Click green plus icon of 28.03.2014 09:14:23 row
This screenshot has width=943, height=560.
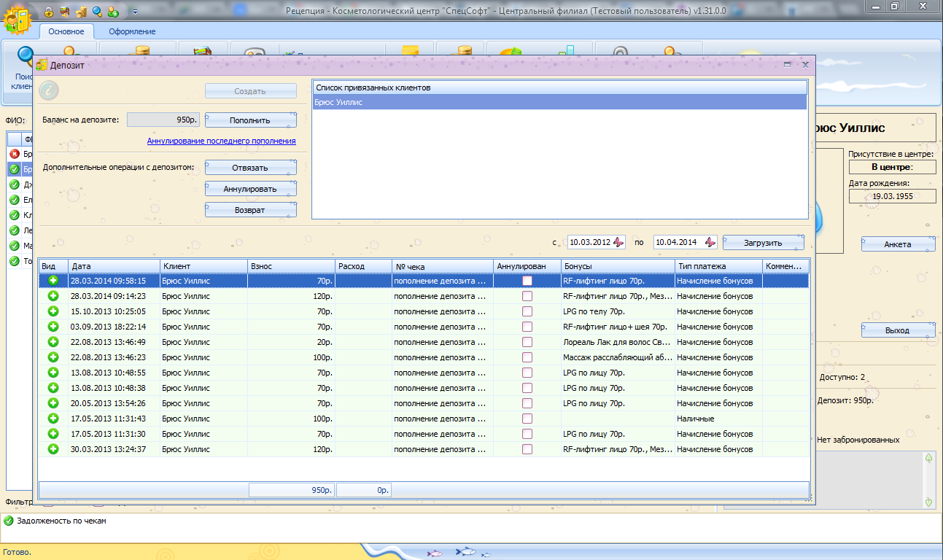tap(53, 296)
